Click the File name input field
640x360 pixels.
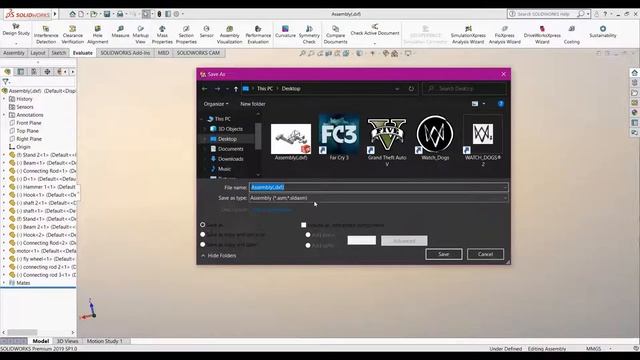[376, 187]
